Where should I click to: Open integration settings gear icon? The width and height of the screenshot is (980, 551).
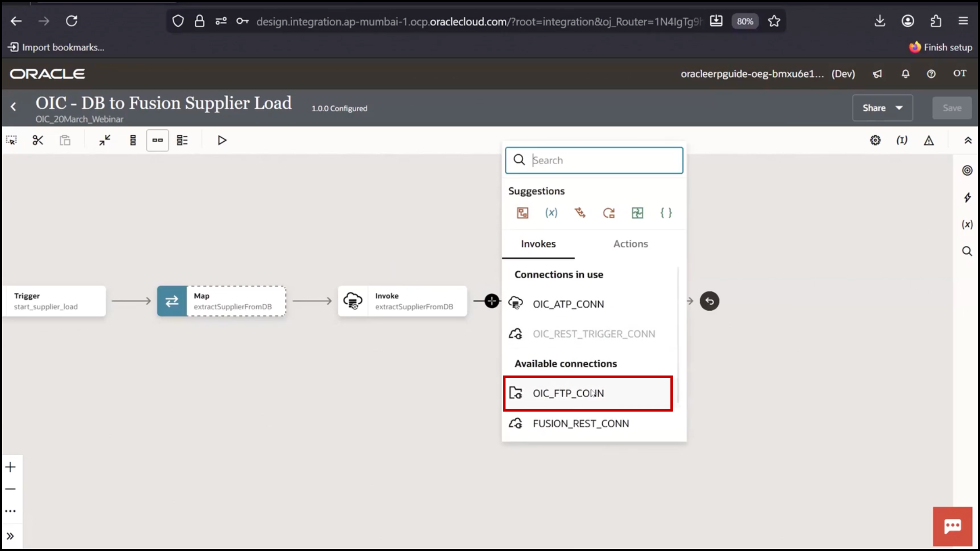(x=875, y=140)
